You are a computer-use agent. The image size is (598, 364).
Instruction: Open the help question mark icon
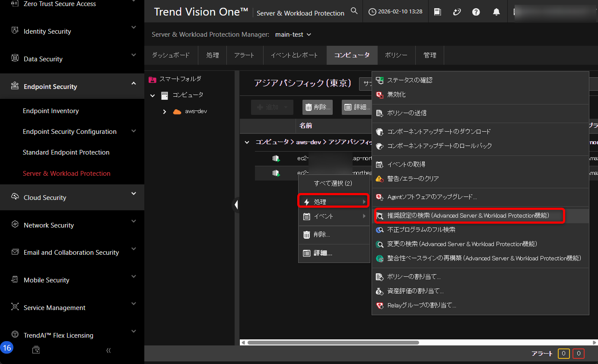click(476, 12)
